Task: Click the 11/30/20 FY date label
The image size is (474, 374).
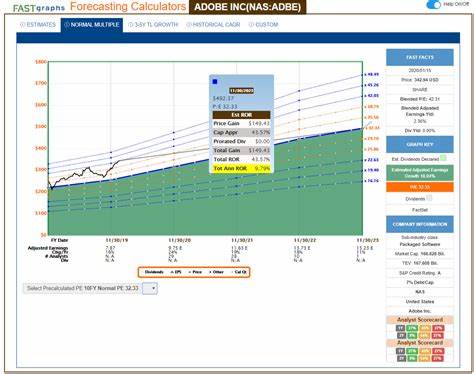Action: [x=179, y=240]
